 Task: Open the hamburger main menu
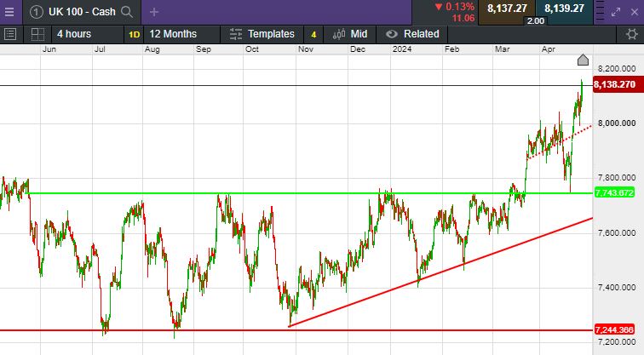(9, 12)
